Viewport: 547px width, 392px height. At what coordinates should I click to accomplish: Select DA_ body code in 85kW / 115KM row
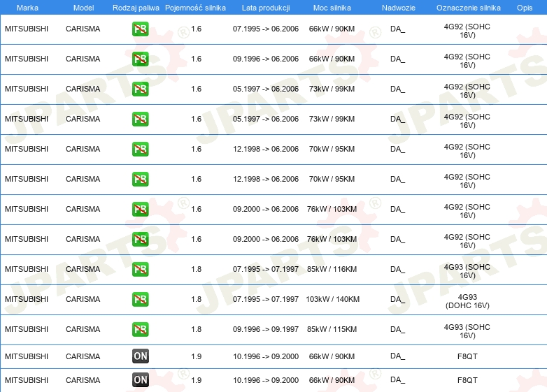tap(398, 329)
